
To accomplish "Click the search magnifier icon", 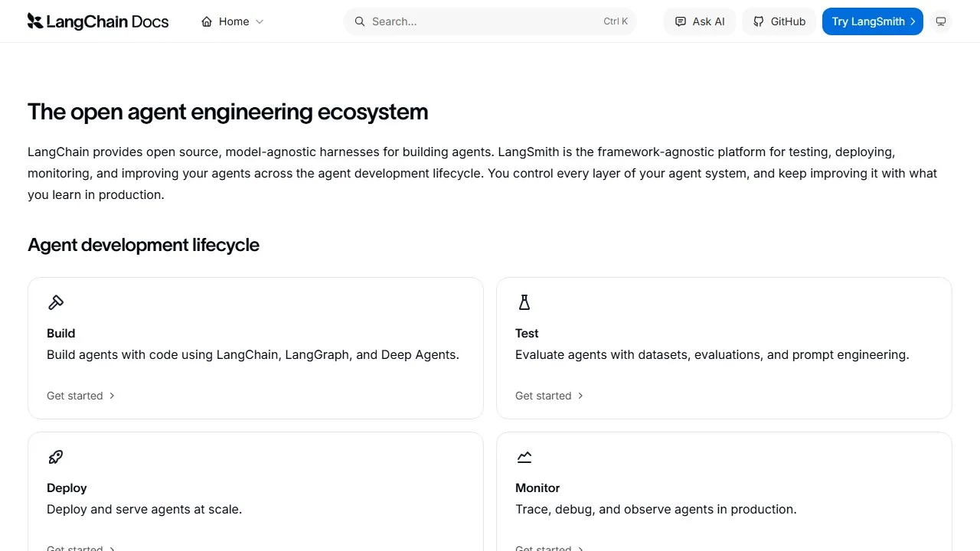I will click(360, 21).
